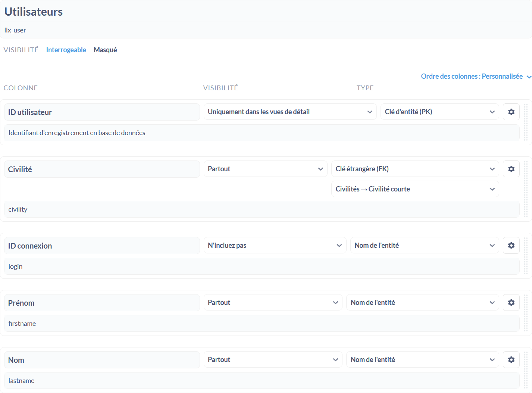Screen dimensions: 532x393
Task: Set table visibility to Interrogeable
Action: pyautogui.click(x=66, y=50)
